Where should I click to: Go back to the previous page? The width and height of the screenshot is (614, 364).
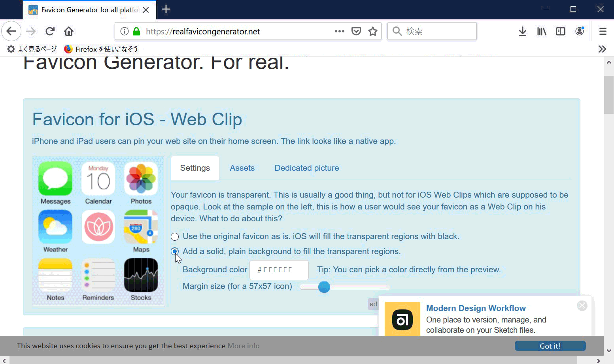(11, 31)
